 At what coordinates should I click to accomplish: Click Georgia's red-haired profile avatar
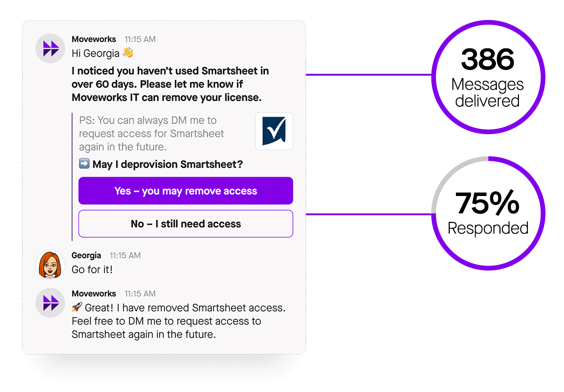[50, 265]
